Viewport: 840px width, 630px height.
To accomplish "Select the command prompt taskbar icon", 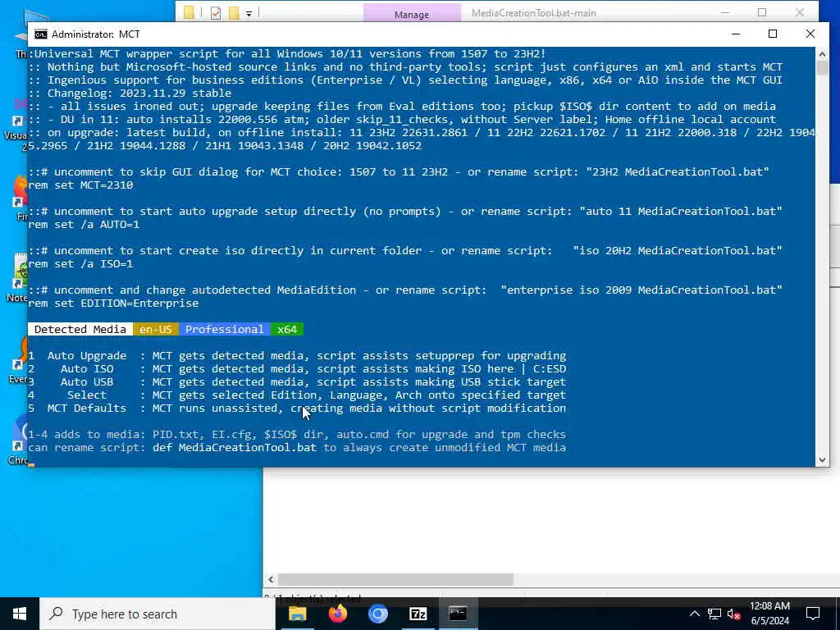I will (x=458, y=614).
